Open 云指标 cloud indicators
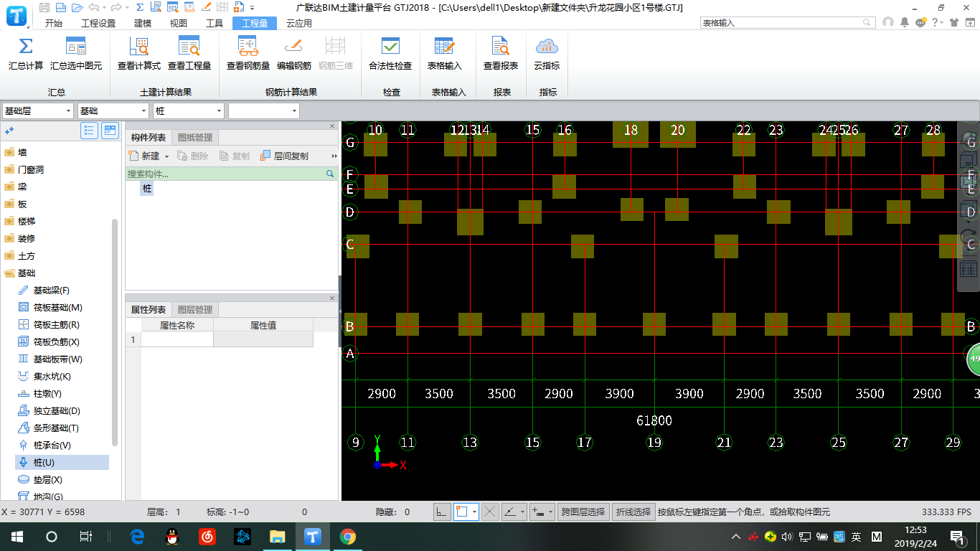Image resolution: width=980 pixels, height=551 pixels. [547, 54]
